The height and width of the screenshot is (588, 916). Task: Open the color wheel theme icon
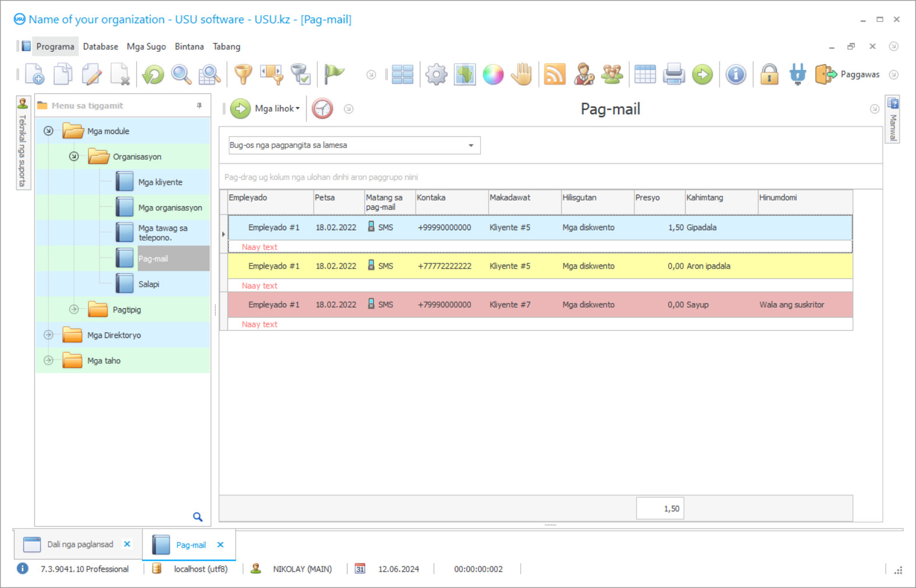click(493, 75)
